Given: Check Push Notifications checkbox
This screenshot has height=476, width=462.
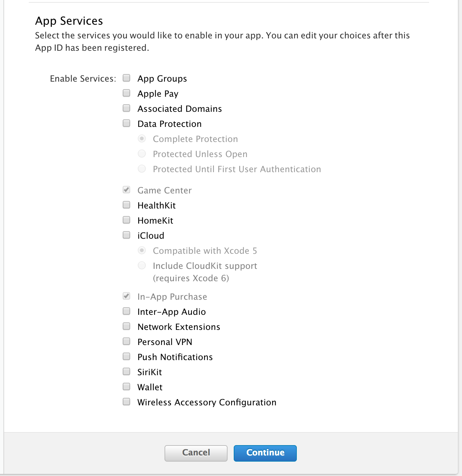Looking at the screenshot, I should (126, 356).
